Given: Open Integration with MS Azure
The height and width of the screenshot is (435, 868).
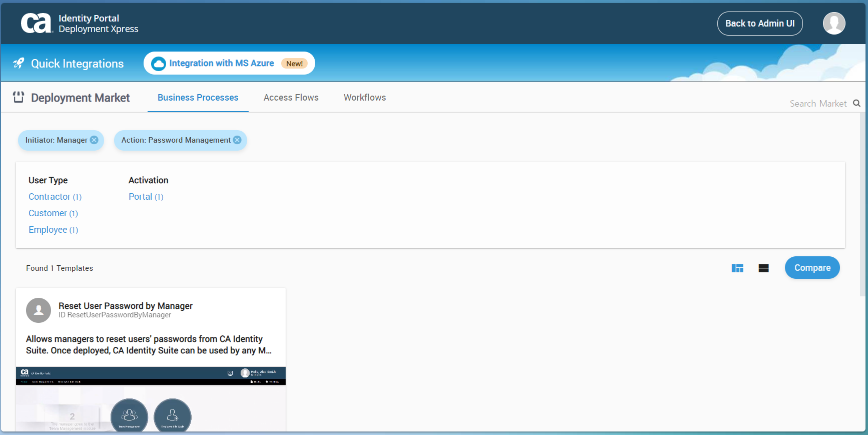Looking at the screenshot, I should [229, 63].
